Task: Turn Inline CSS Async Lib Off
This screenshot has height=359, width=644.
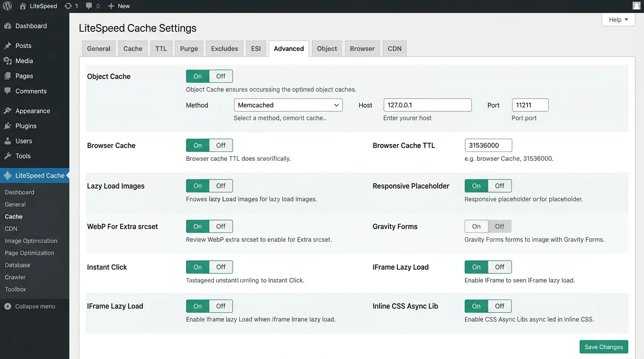Action: point(499,306)
